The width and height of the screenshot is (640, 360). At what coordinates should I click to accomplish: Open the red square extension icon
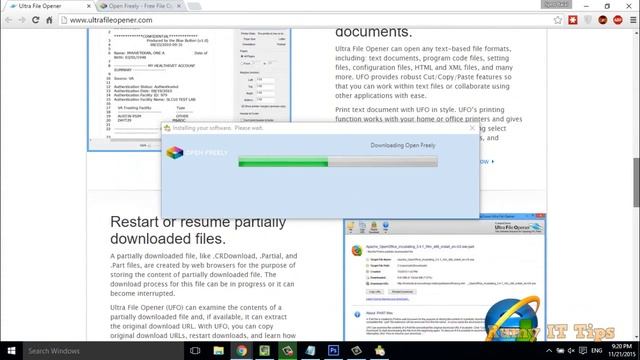[573, 20]
